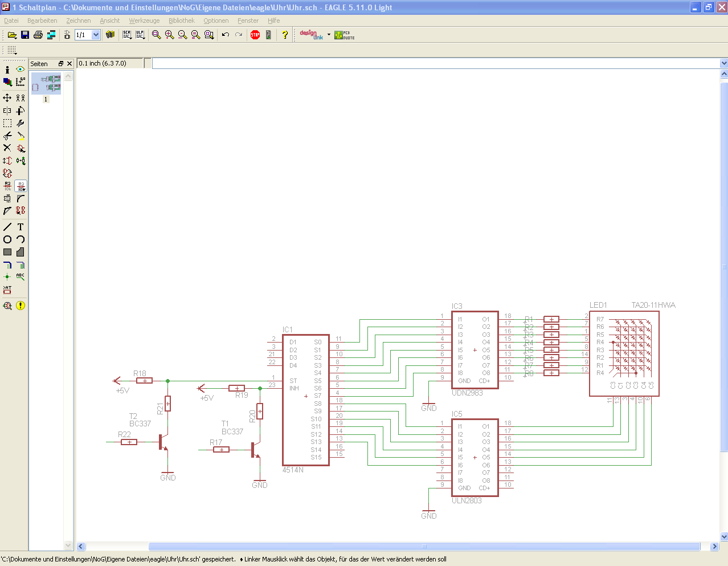
Task: Select the Add part tool
Action: coord(21,148)
